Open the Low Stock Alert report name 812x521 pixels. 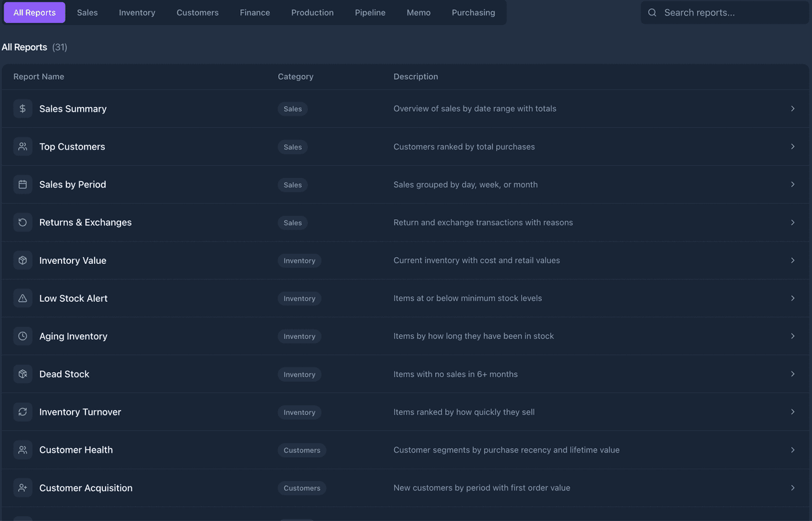click(73, 298)
